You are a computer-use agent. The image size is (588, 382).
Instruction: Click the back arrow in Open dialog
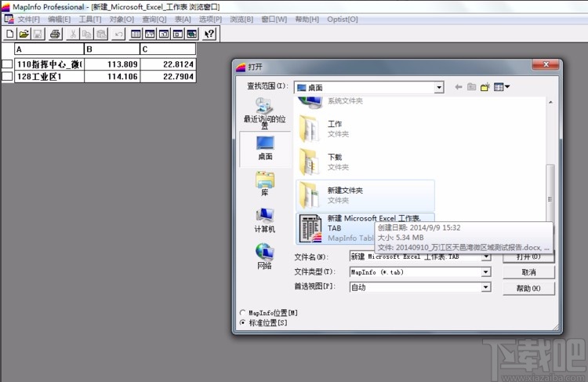459,87
